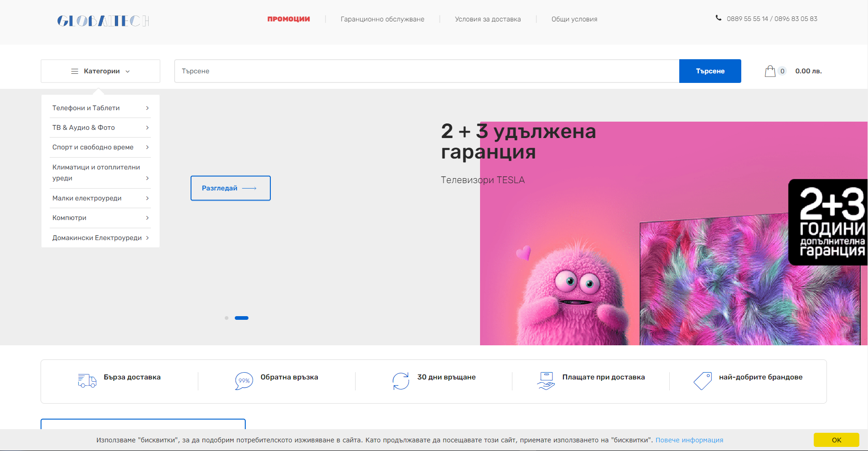868x451 pixels.
Task: Focus the Търсене search input field
Action: pos(426,71)
